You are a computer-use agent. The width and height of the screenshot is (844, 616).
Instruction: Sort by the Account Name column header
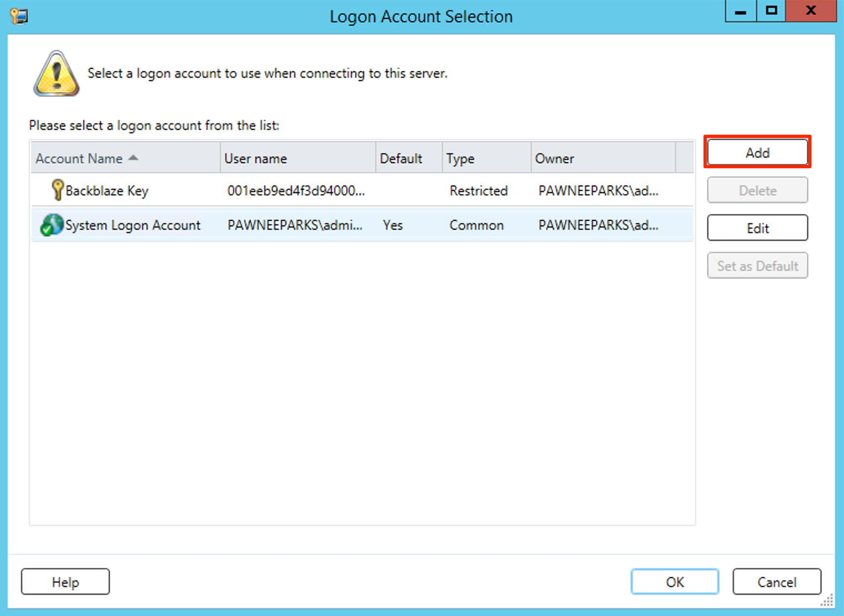click(126, 158)
